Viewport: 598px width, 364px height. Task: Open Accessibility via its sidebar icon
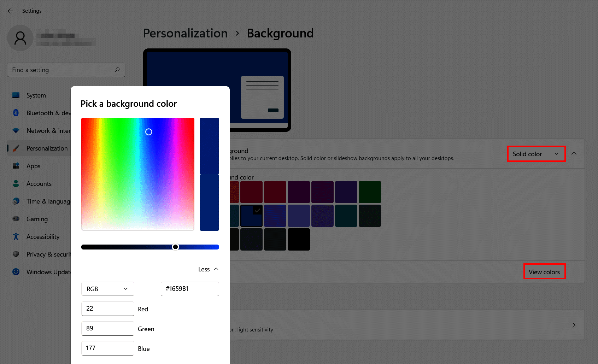[16, 236]
